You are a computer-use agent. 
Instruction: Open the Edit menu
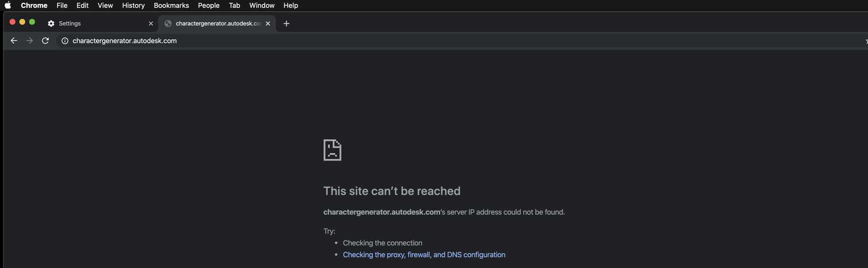[x=82, y=5]
